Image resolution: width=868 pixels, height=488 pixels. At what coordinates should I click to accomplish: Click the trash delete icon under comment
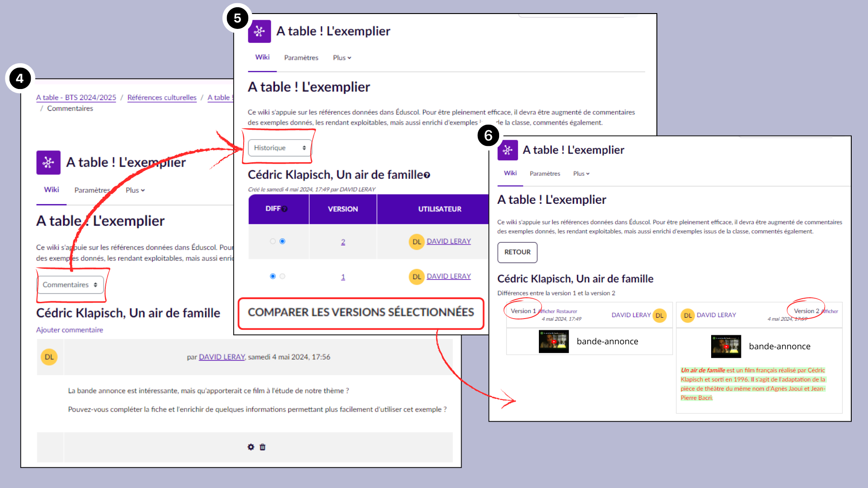[x=263, y=447]
